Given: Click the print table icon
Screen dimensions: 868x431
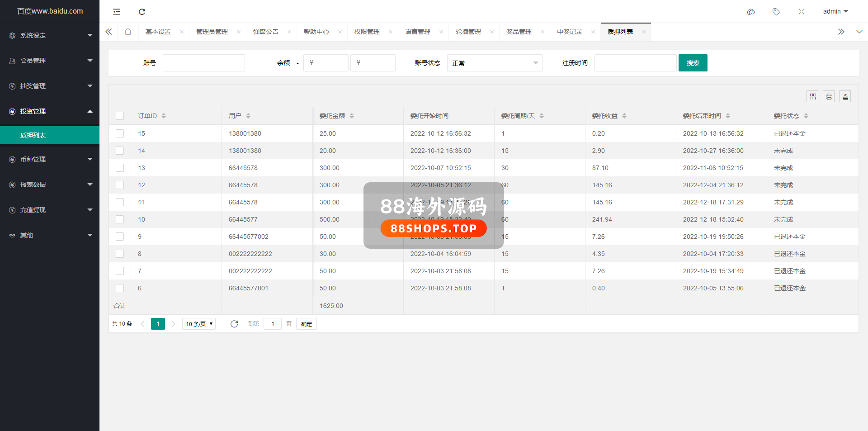Looking at the screenshot, I should [x=829, y=96].
